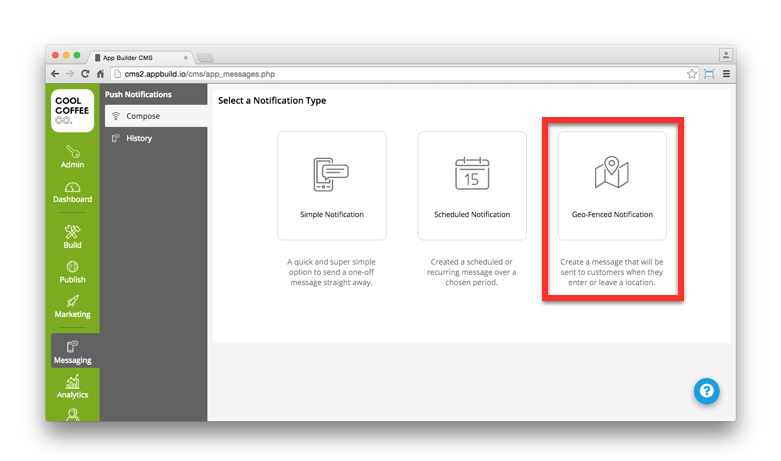Open the Marketing section
Image resolution: width=781 pixels, height=461 pixels.
click(72, 307)
